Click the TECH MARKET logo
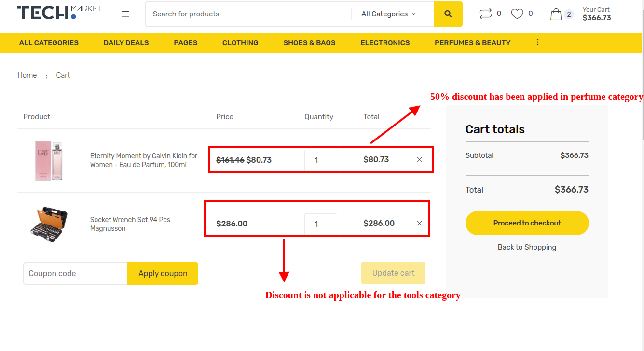The width and height of the screenshot is (644, 351). point(59,14)
